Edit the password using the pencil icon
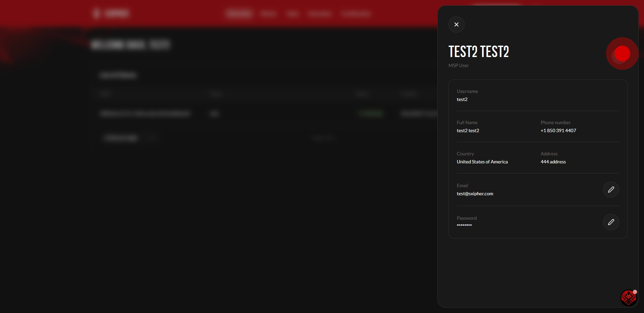Image resolution: width=644 pixels, height=313 pixels. [611, 222]
